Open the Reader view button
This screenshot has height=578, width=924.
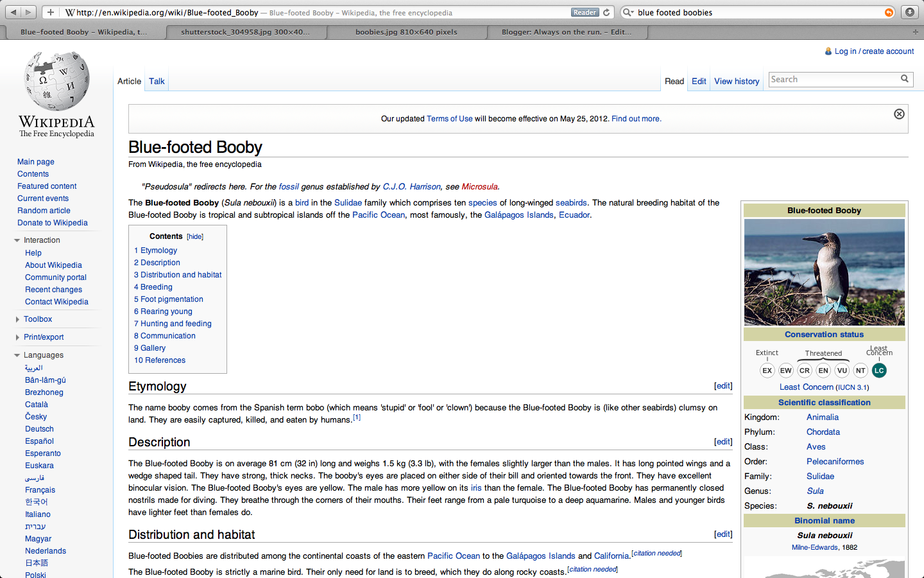pyautogui.click(x=585, y=12)
